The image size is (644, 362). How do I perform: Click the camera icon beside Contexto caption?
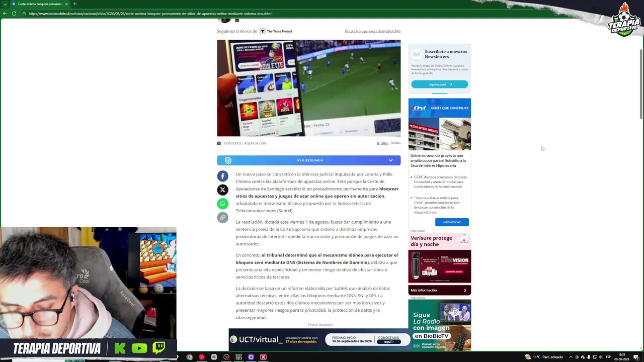(x=219, y=143)
